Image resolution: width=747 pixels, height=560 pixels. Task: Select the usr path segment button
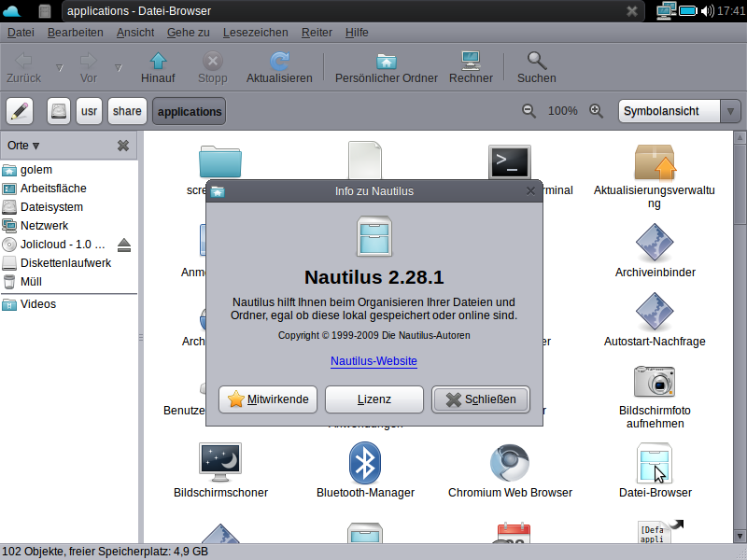pyautogui.click(x=91, y=110)
